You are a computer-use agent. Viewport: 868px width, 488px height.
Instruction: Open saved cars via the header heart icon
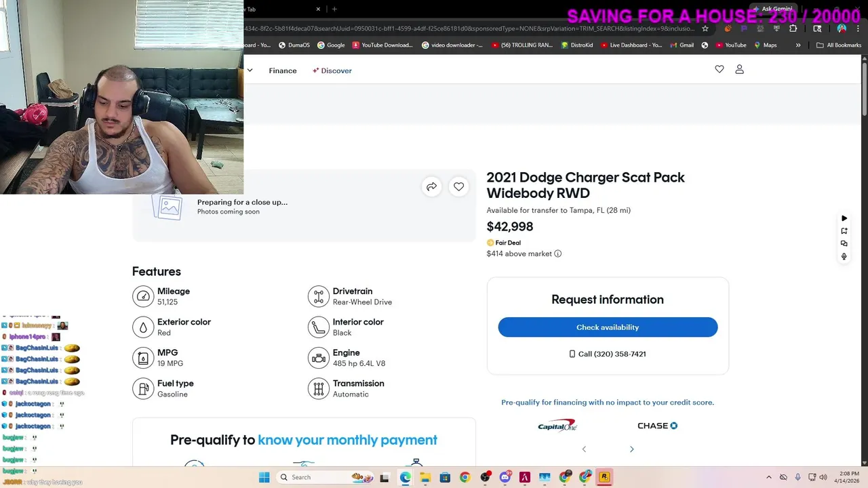pos(719,69)
